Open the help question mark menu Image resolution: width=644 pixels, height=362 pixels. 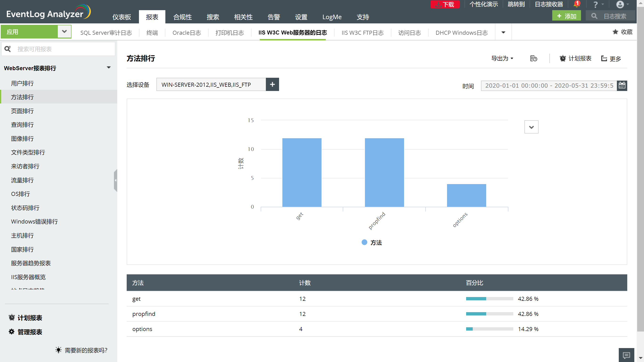pos(595,4)
